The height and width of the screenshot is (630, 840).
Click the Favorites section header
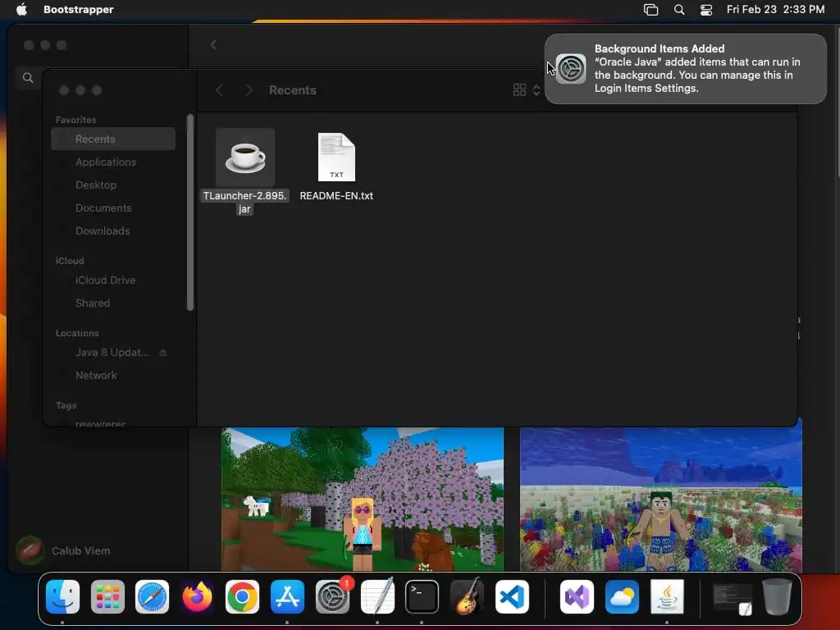[x=76, y=120]
